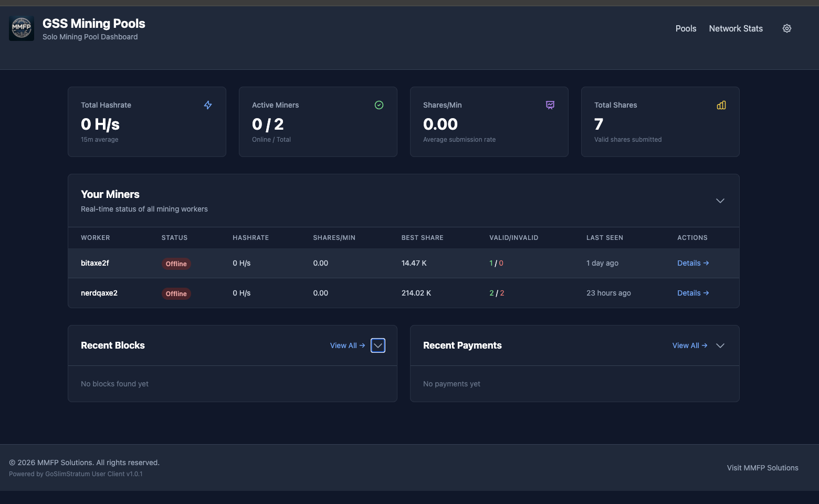The image size is (819, 504).
Task: Expand the Recent Payments section chevron
Action: pyautogui.click(x=720, y=345)
